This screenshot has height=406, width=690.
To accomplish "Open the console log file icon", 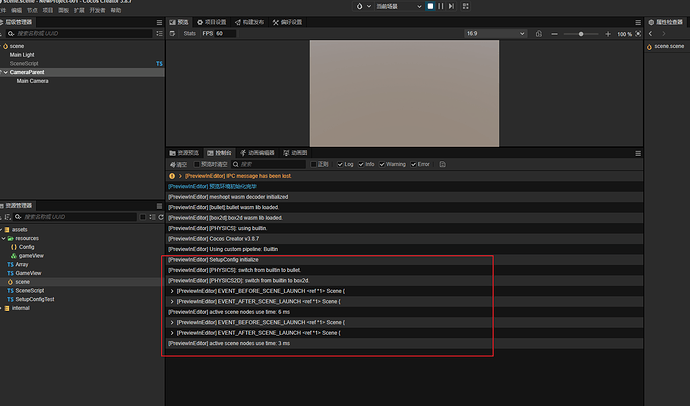I will [x=442, y=164].
